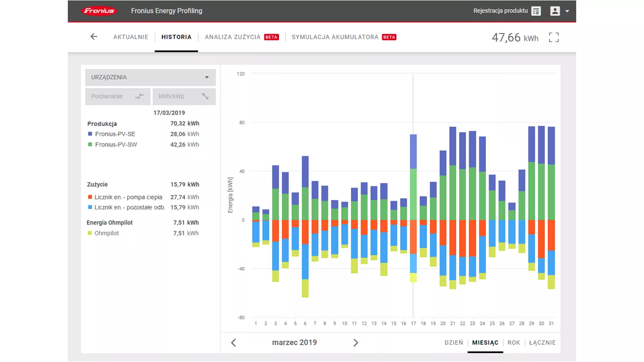Click the Produkcja 70,32 kWh value
Screen dimensions: 644x362
click(x=184, y=124)
